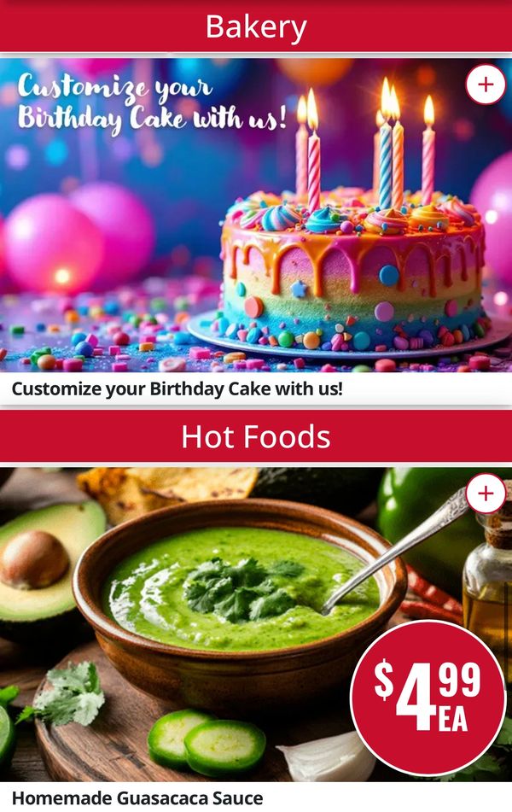Image resolution: width=512 pixels, height=812 pixels.
Task: Tap the $4.99 EA price badge
Action: tap(428, 698)
